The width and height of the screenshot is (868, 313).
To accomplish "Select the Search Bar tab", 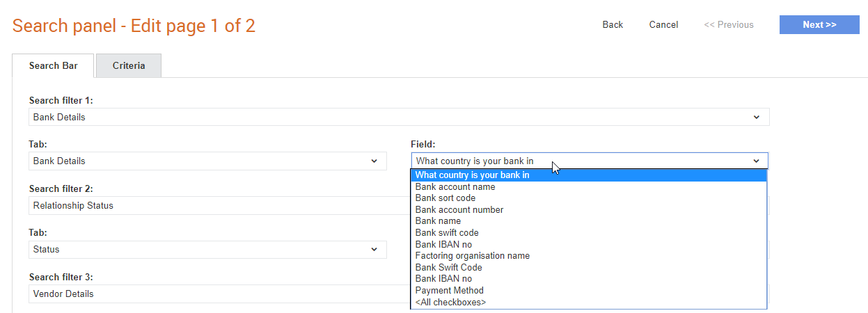I will tap(53, 65).
